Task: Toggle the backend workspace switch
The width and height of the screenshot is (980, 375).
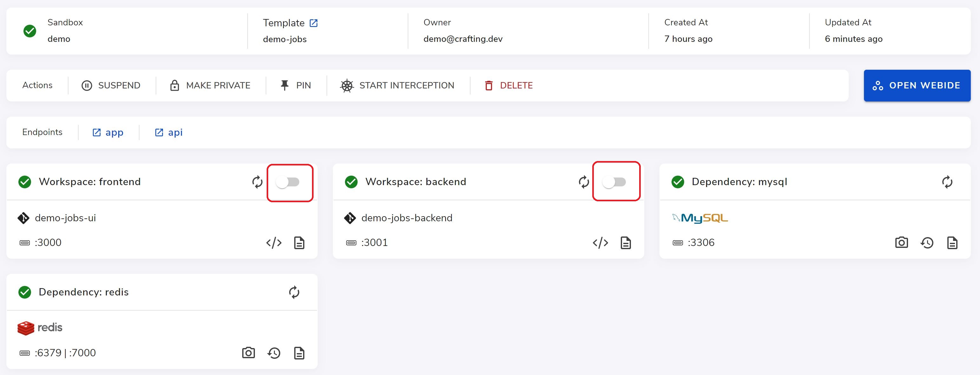Action: (x=614, y=182)
